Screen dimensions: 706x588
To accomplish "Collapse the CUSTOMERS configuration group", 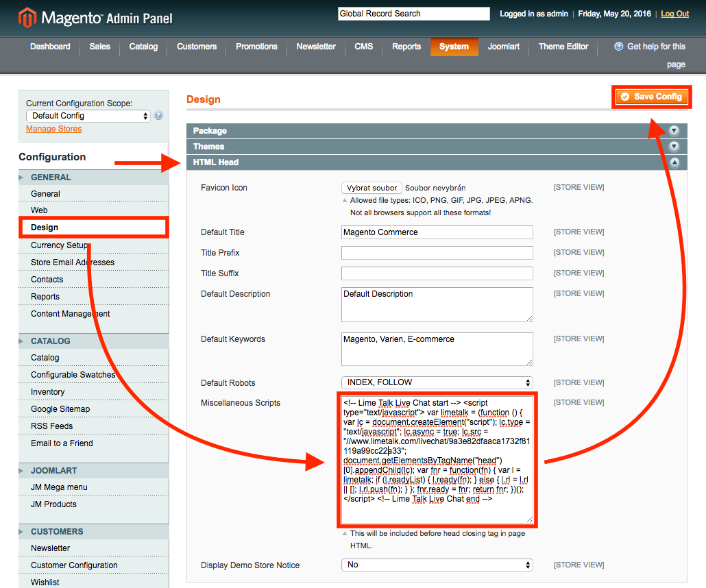I will pyautogui.click(x=94, y=532).
